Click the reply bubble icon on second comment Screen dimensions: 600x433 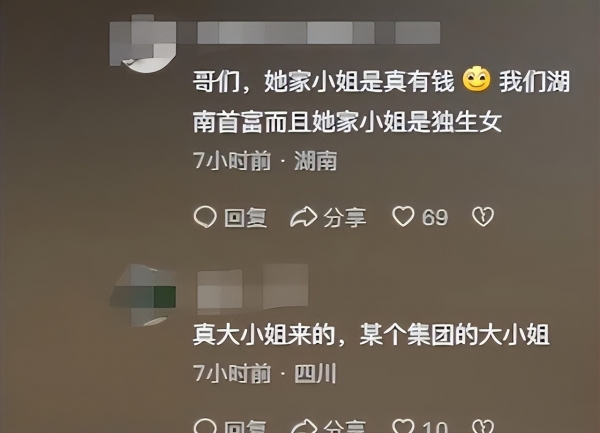tap(205, 425)
